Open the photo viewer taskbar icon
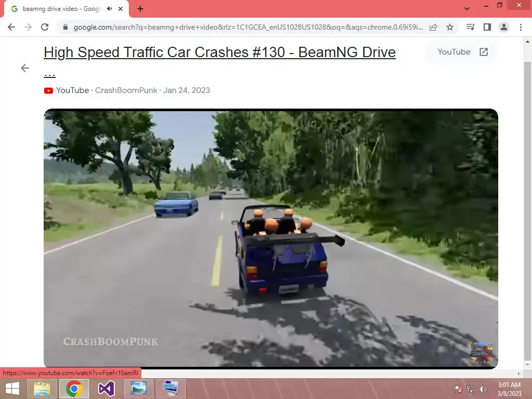Image resolution: width=532 pixels, height=399 pixels. coord(138,389)
